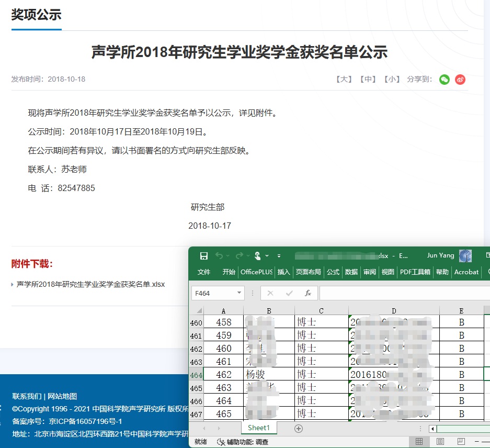Click the insert function fx icon

[x=308, y=293]
